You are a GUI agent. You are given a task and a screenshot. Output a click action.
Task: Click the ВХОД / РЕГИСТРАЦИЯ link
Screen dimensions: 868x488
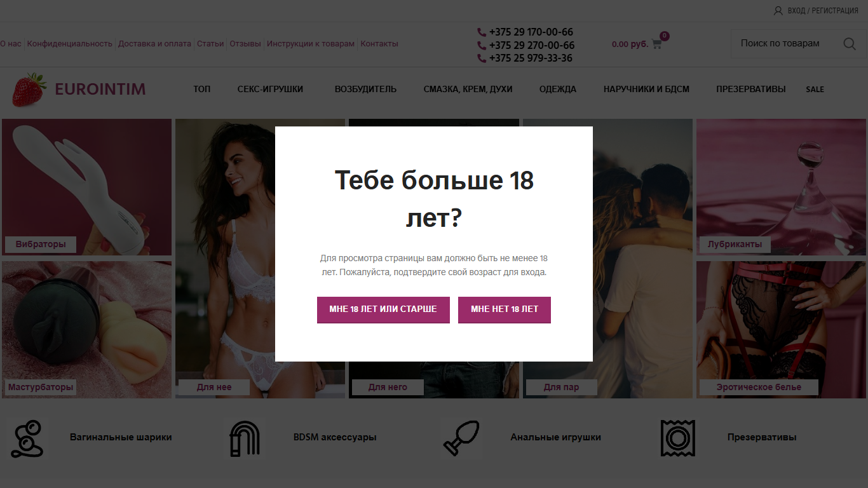tap(823, 11)
